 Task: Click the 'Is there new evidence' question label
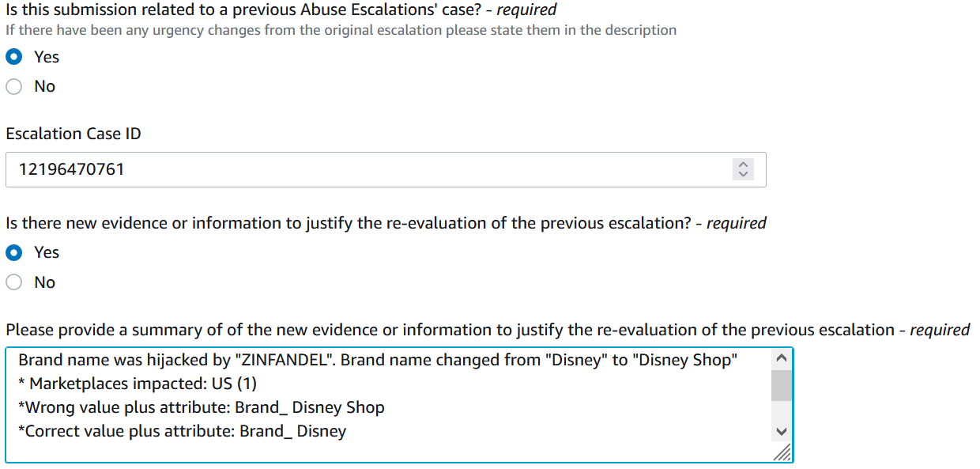(386, 223)
